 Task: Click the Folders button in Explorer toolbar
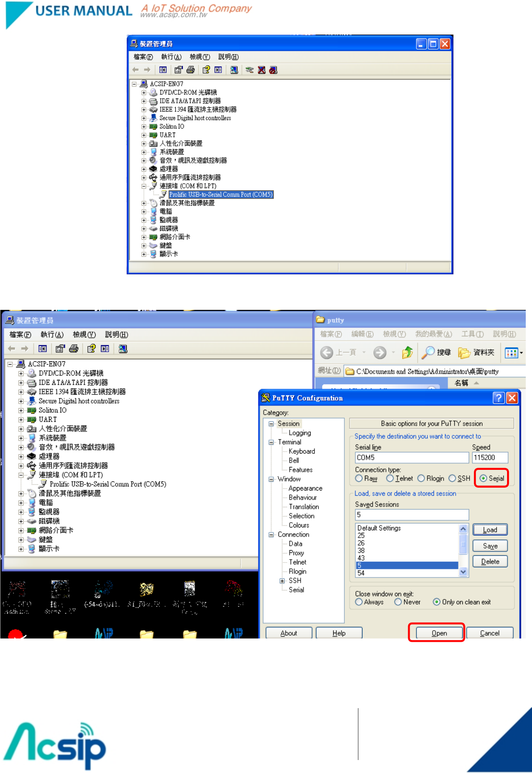[476, 353]
